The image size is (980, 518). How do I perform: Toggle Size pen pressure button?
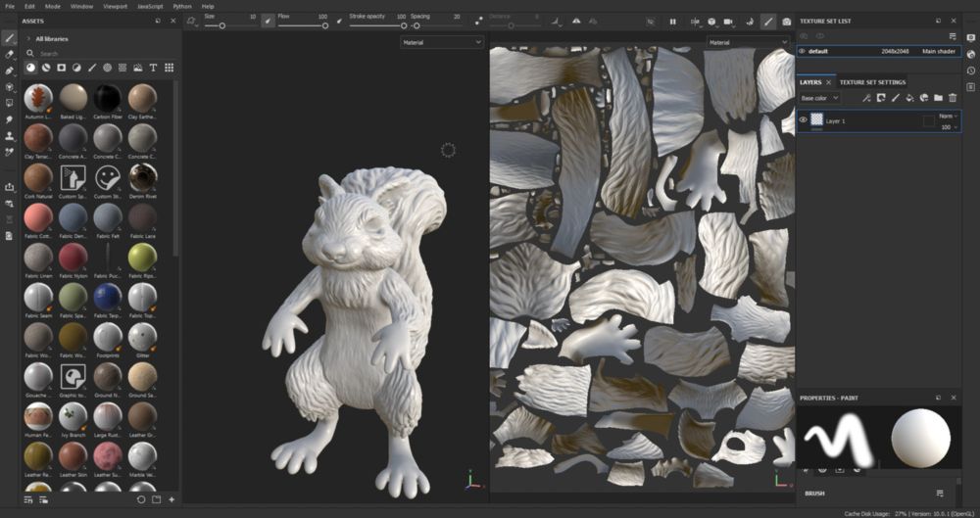click(268, 21)
